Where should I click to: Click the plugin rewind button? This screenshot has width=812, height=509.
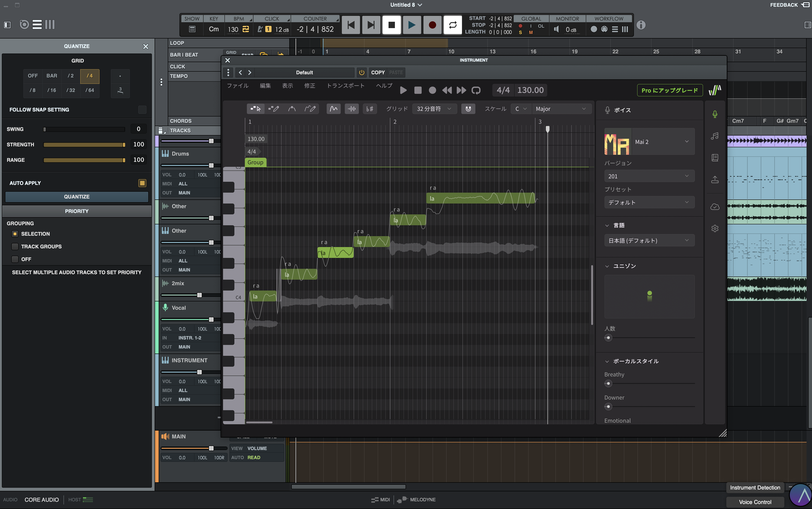(447, 90)
